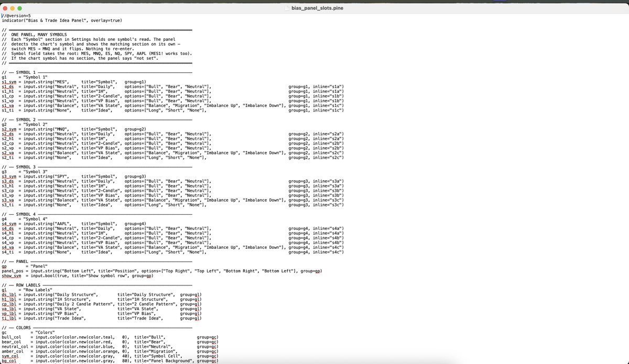Click the s2_ti variable name

(8, 158)
